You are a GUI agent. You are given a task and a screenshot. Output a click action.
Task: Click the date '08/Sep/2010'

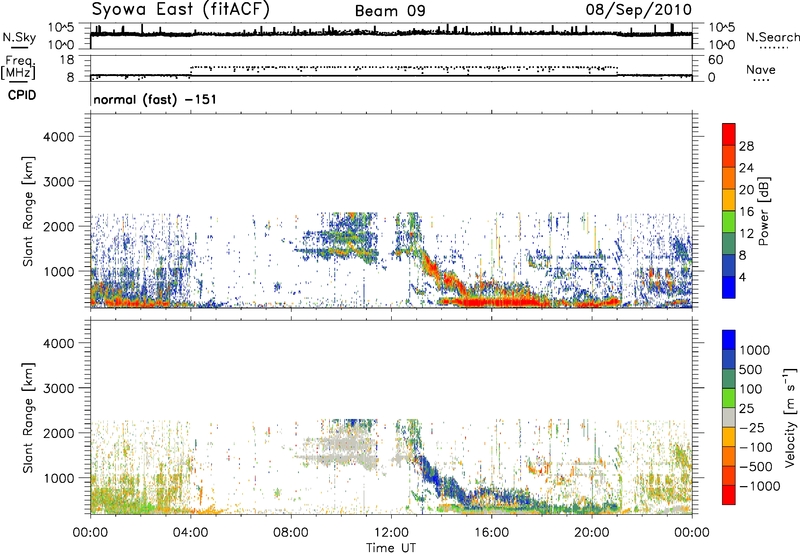pos(638,10)
